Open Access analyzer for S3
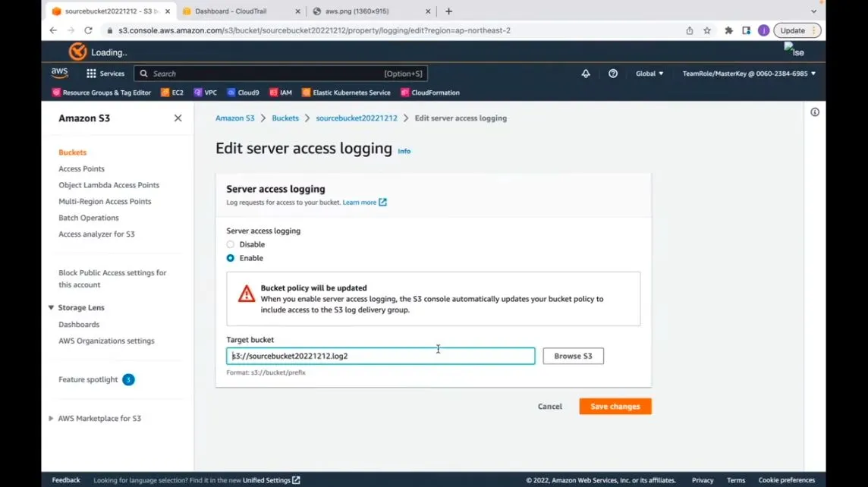Screen dimensions: 868x487 coord(96,234)
